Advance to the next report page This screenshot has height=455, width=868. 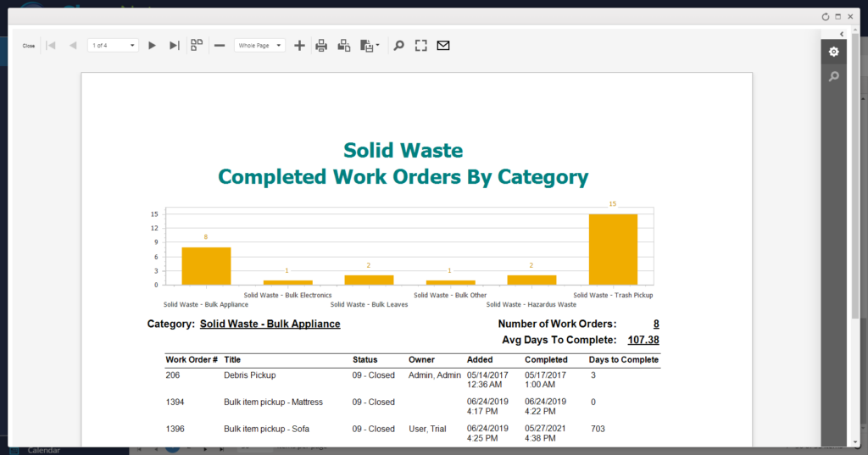152,46
